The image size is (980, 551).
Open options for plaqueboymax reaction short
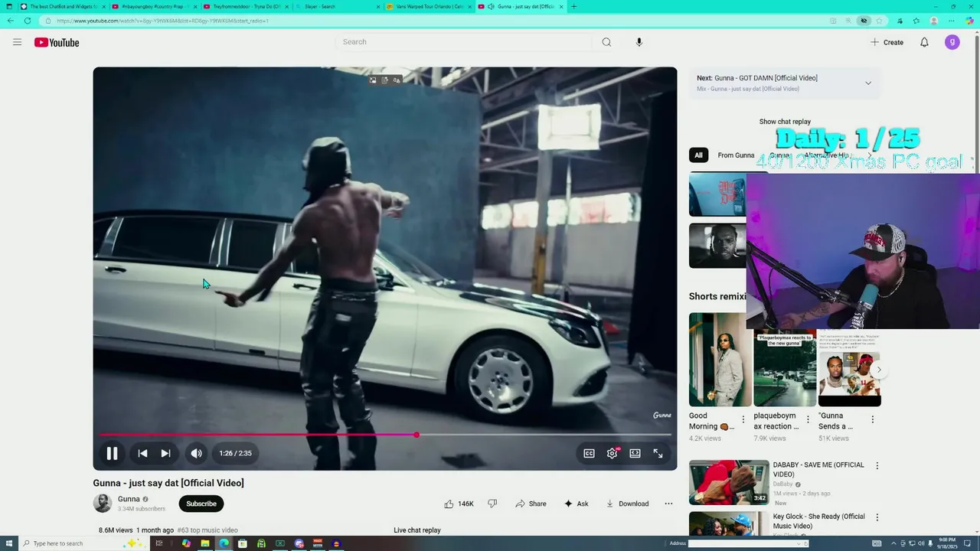808,419
